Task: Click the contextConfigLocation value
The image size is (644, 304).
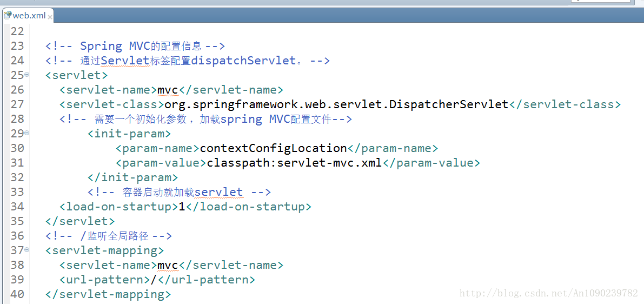Action: pyautogui.click(x=273, y=148)
